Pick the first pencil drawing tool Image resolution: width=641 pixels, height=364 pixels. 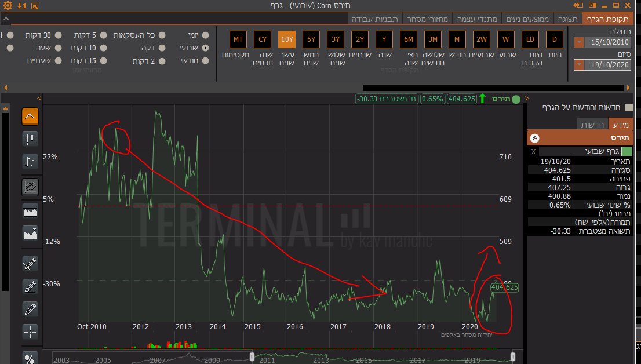30,263
